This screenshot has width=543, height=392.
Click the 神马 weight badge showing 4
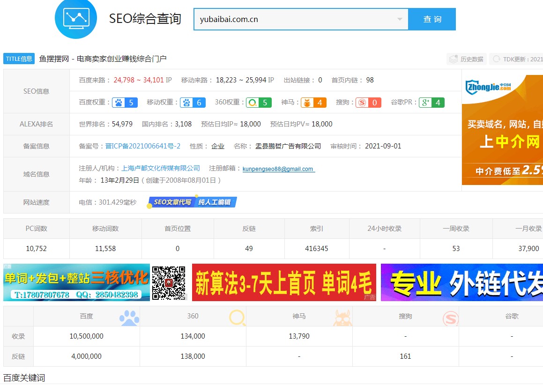coord(313,103)
